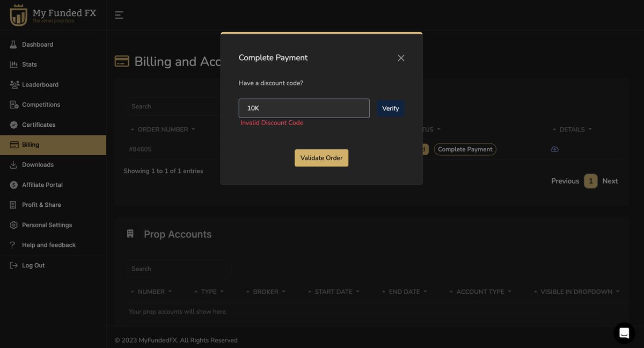Open Personal Settings page
The image size is (644, 348).
pyautogui.click(x=53, y=225)
